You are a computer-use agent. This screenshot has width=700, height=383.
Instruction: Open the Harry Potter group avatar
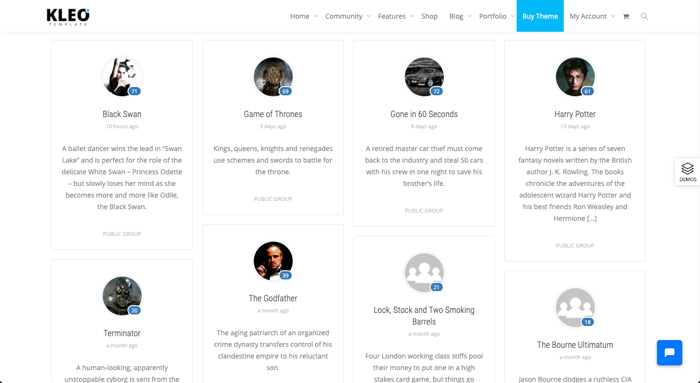(575, 76)
